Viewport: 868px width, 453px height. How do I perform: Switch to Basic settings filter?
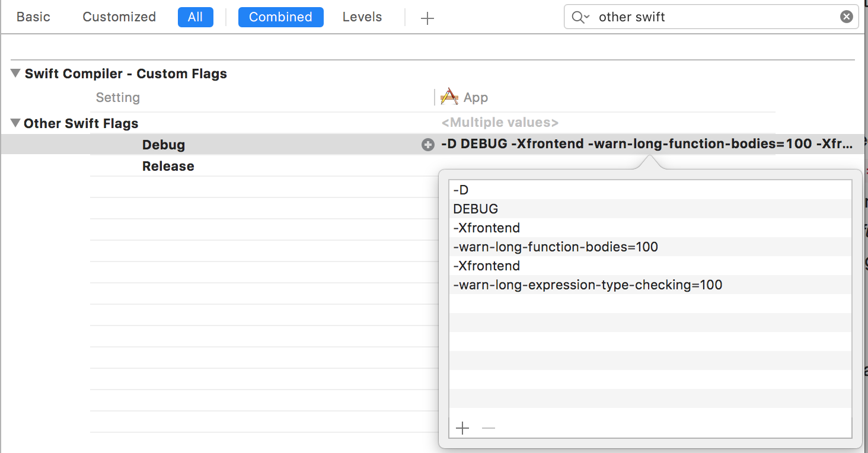33,17
